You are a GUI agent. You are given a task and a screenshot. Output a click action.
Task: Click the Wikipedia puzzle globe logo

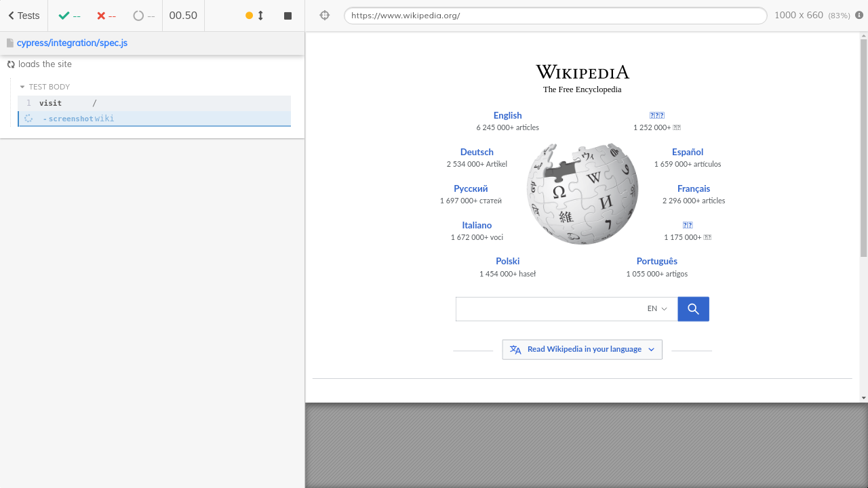tap(583, 194)
